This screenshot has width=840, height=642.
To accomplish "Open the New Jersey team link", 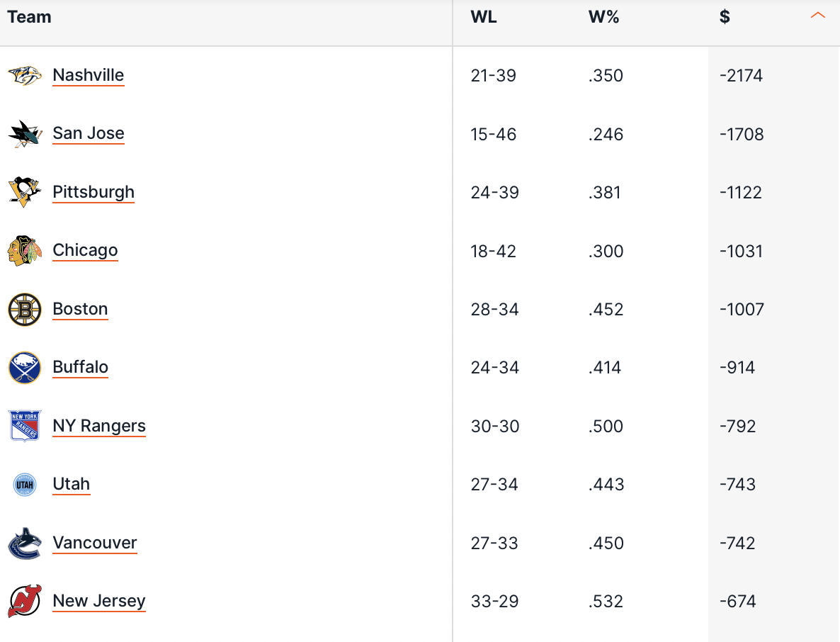I will [x=98, y=601].
